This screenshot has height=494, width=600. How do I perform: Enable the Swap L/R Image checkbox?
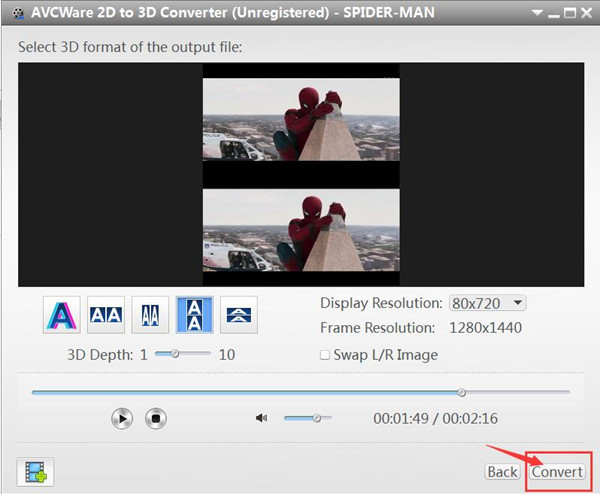click(x=324, y=355)
